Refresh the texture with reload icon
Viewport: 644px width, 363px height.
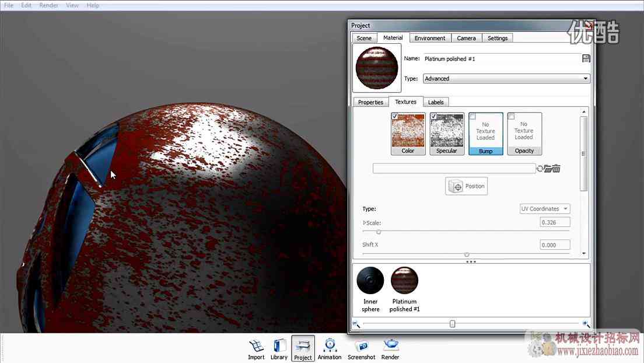(540, 168)
